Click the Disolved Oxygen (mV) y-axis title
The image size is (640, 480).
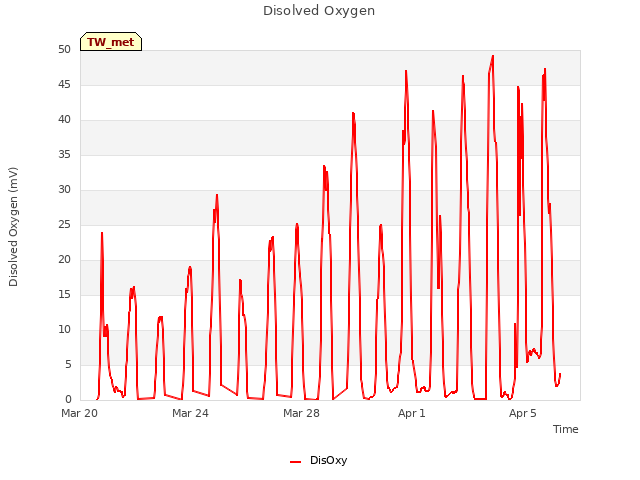coord(13,227)
